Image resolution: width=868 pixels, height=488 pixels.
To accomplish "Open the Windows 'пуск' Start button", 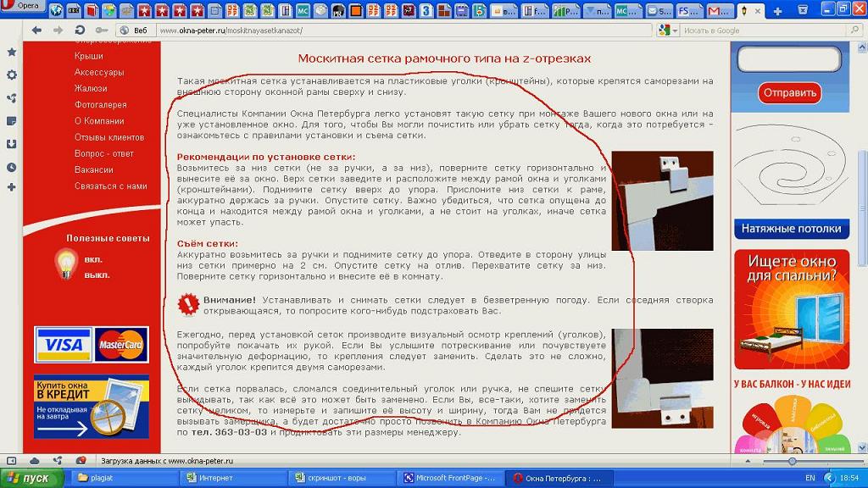I will tap(32, 478).
